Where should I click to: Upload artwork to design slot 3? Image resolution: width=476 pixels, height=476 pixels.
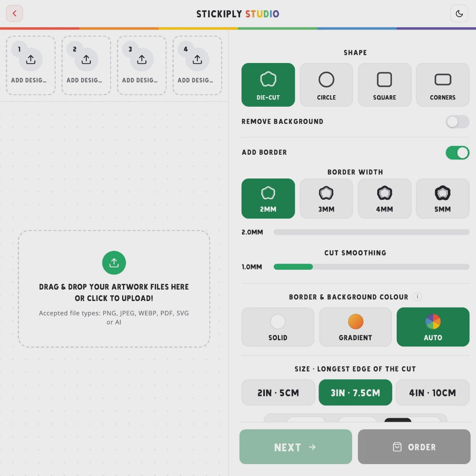142,65
